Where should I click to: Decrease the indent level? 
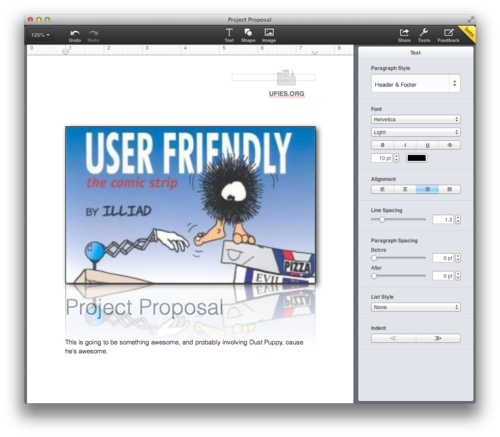pyautogui.click(x=394, y=338)
